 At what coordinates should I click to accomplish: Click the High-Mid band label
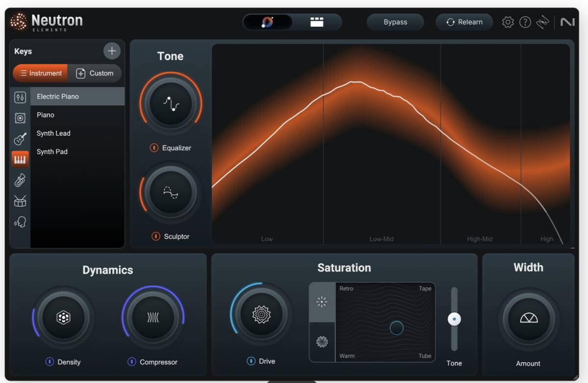(x=480, y=239)
